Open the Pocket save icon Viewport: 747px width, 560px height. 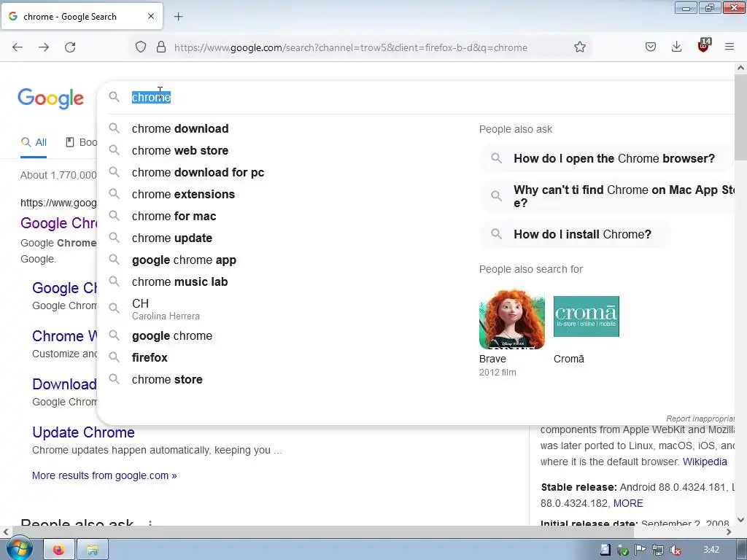click(x=650, y=47)
